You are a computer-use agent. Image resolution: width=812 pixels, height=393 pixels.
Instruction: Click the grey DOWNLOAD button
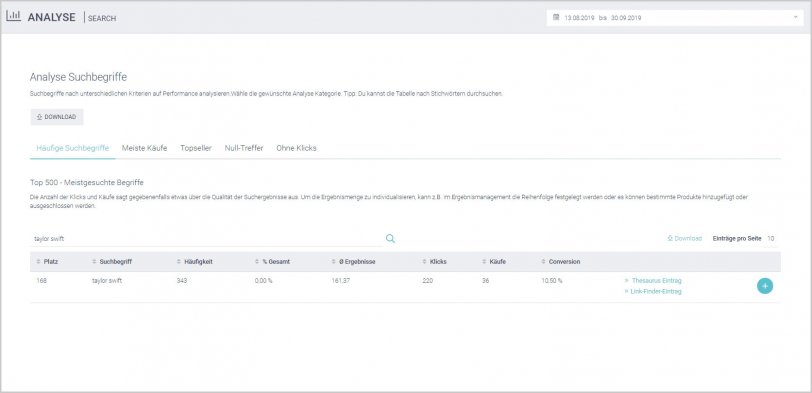coord(57,117)
